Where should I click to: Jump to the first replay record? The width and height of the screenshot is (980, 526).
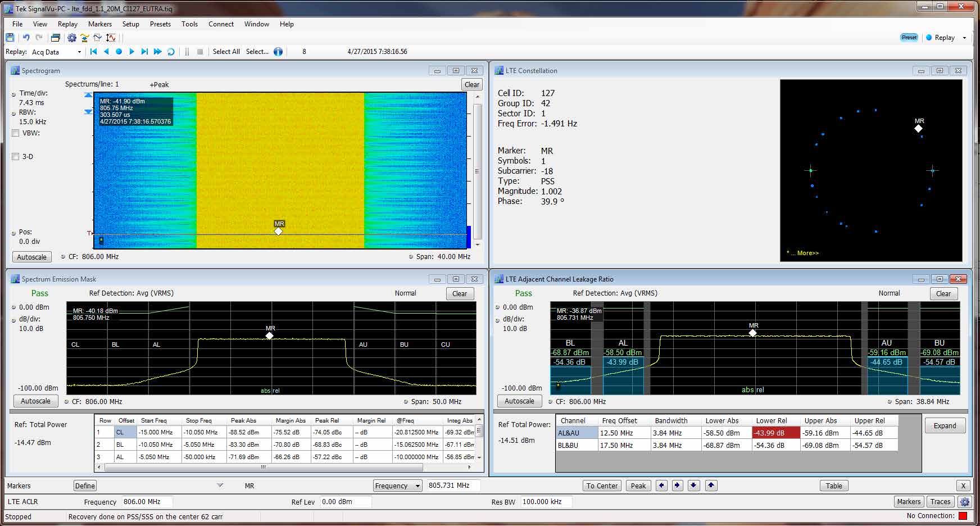93,52
